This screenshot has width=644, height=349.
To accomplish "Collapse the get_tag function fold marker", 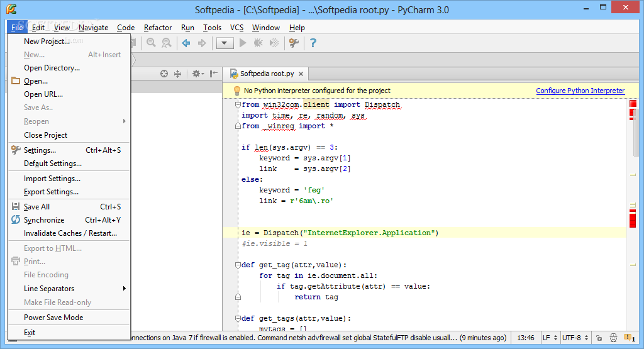I will (x=238, y=265).
